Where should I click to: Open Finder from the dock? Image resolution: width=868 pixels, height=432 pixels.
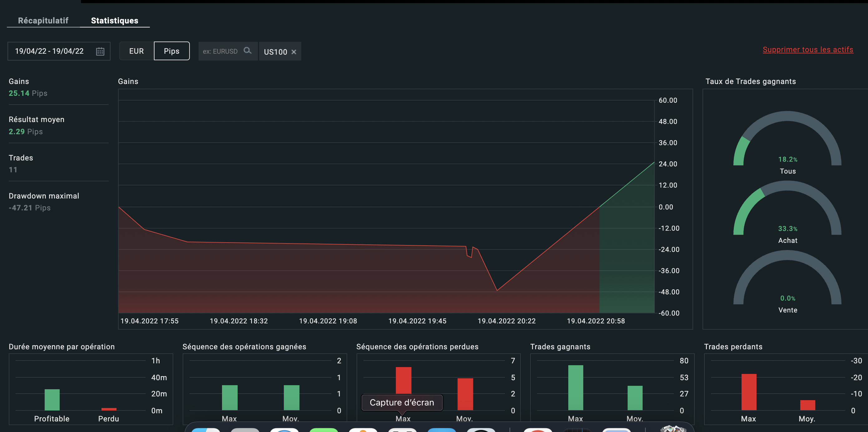205,430
